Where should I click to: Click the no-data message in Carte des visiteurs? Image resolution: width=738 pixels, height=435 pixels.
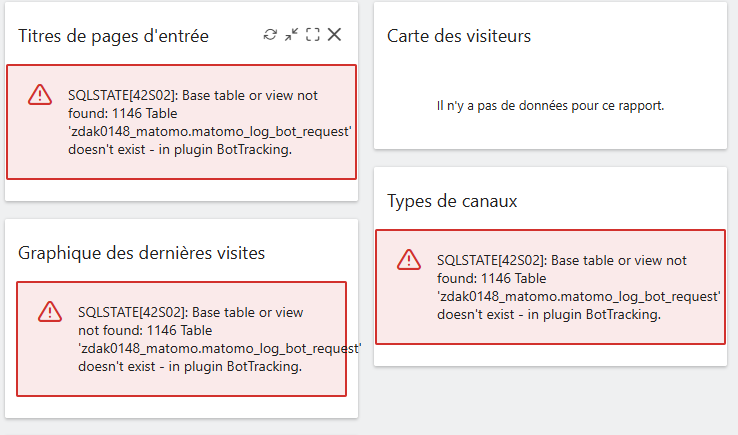[551, 105]
